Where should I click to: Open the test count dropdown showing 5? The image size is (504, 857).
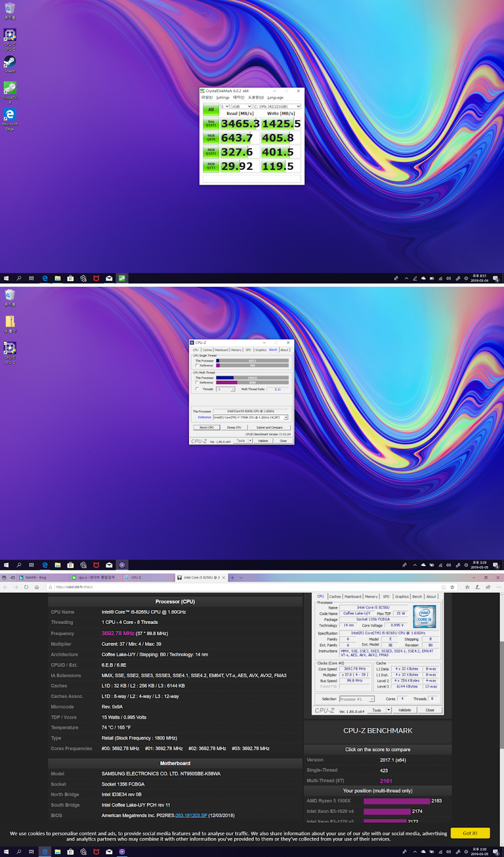pos(225,107)
